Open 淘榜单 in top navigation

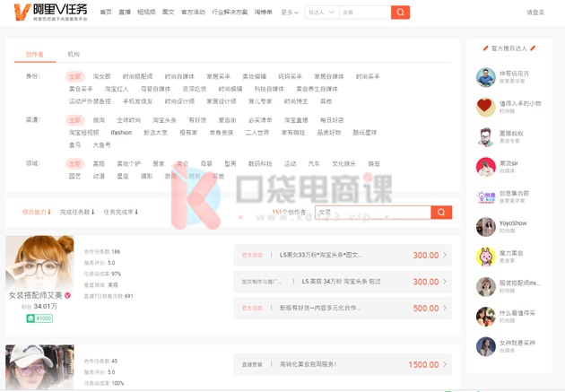264,13
